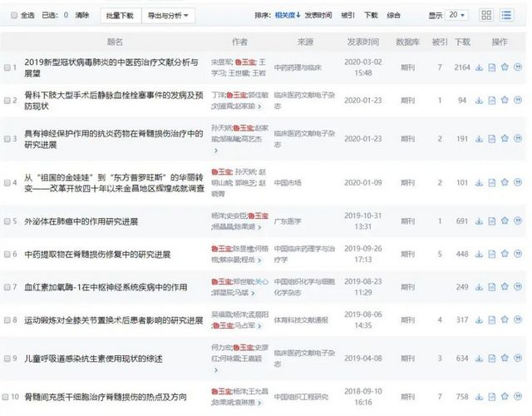This screenshot has height=416, width=532.
Task: Open reading icon for row 5
Action: [x=491, y=221]
